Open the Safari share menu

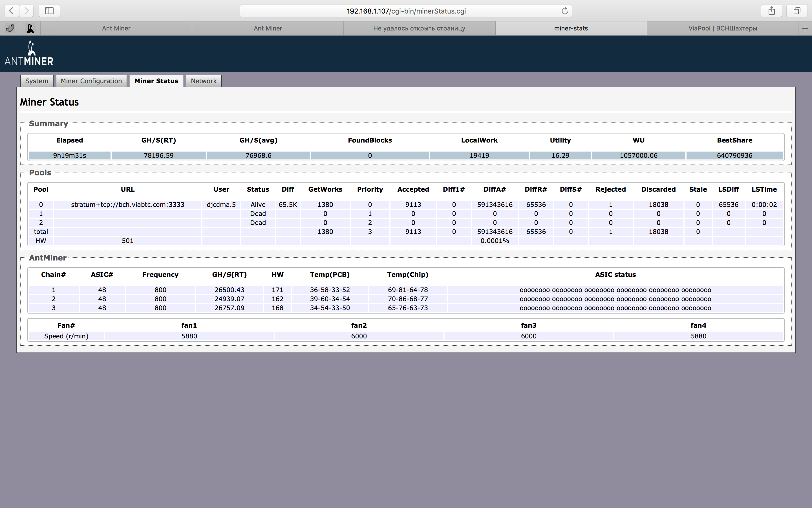click(771, 11)
